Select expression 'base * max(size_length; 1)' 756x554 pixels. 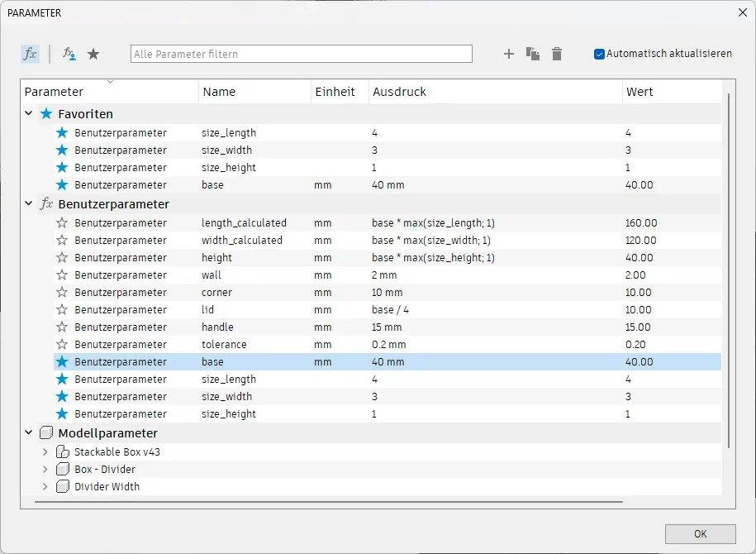click(x=433, y=223)
